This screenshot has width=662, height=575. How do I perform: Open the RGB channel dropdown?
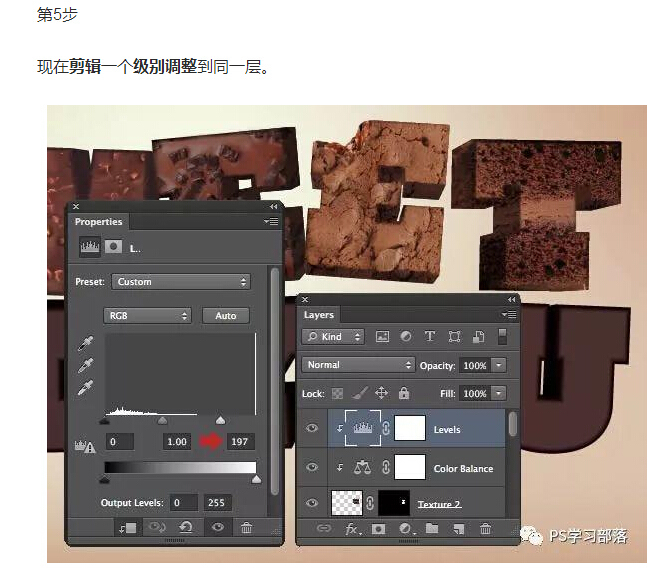[x=147, y=316]
